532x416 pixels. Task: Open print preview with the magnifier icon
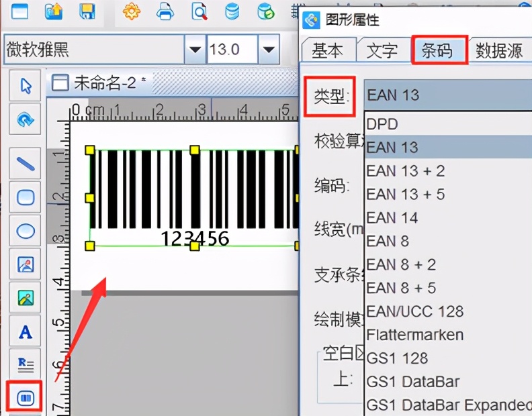click(x=199, y=11)
